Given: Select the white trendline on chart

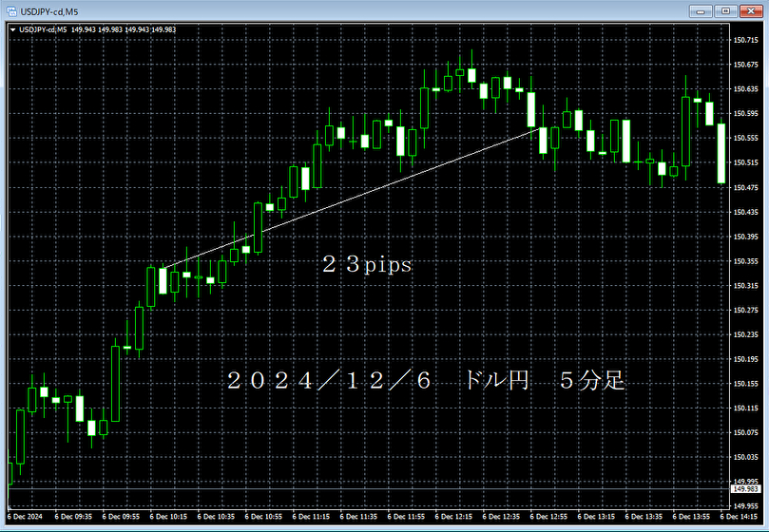Looking at the screenshot, I should tap(352, 199).
